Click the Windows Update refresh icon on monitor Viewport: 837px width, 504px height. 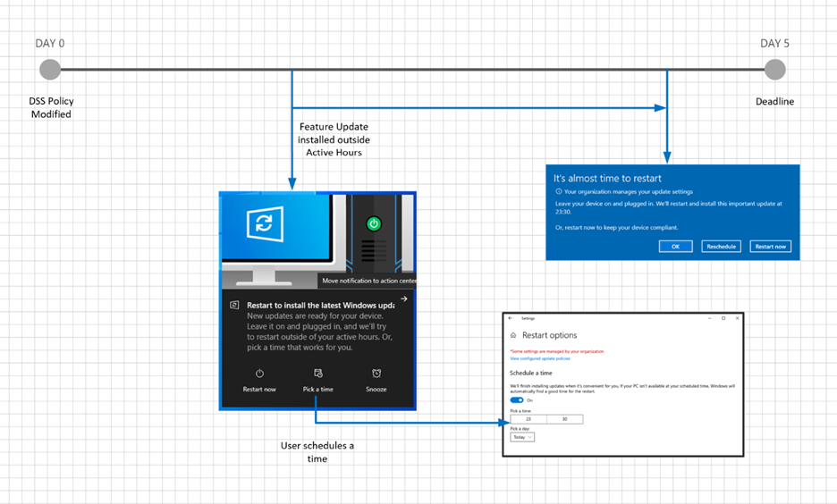coord(264,223)
